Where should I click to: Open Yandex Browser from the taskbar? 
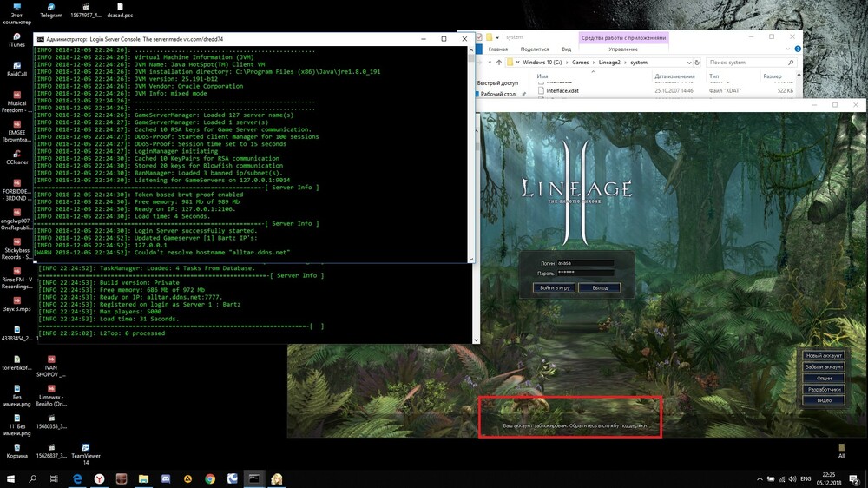coord(99,478)
